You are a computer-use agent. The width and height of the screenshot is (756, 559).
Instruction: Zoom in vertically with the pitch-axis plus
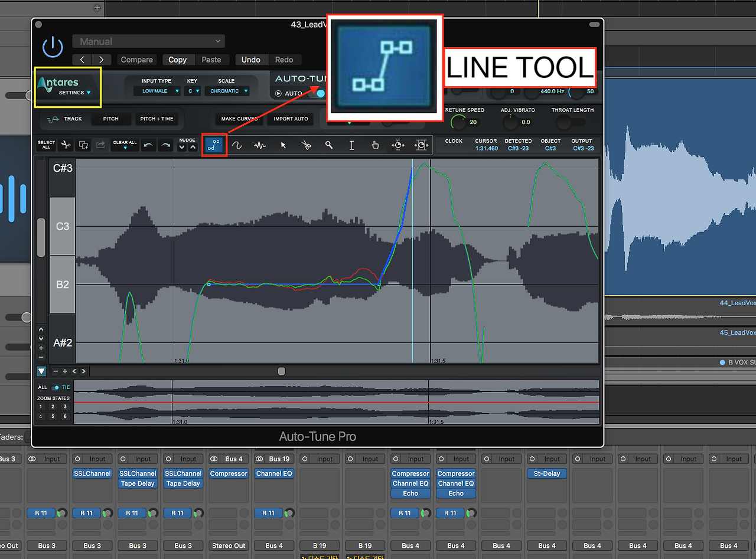pyautogui.click(x=41, y=348)
